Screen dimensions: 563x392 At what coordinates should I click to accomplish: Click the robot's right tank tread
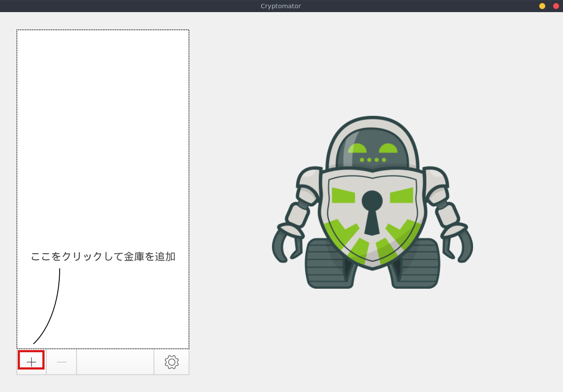pyautogui.click(x=419, y=264)
